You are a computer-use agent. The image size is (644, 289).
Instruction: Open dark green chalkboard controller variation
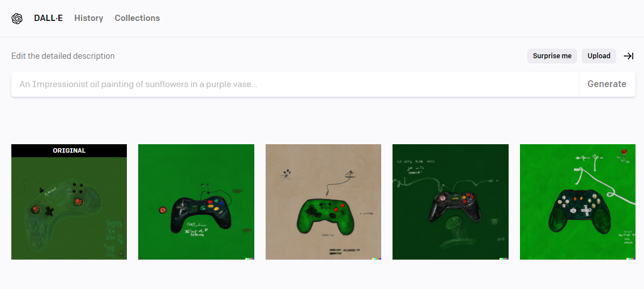[450, 202]
